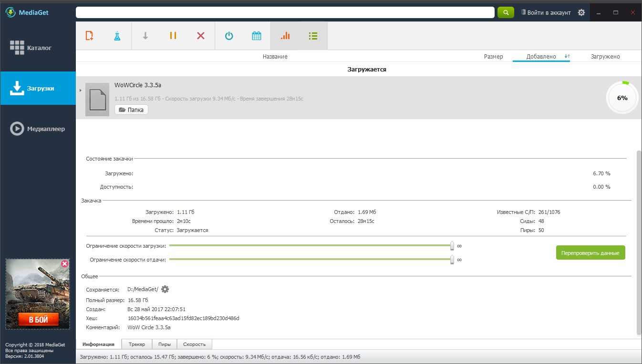This screenshot has height=364, width=642.
Task: Click the search input field
Action: click(x=285, y=12)
